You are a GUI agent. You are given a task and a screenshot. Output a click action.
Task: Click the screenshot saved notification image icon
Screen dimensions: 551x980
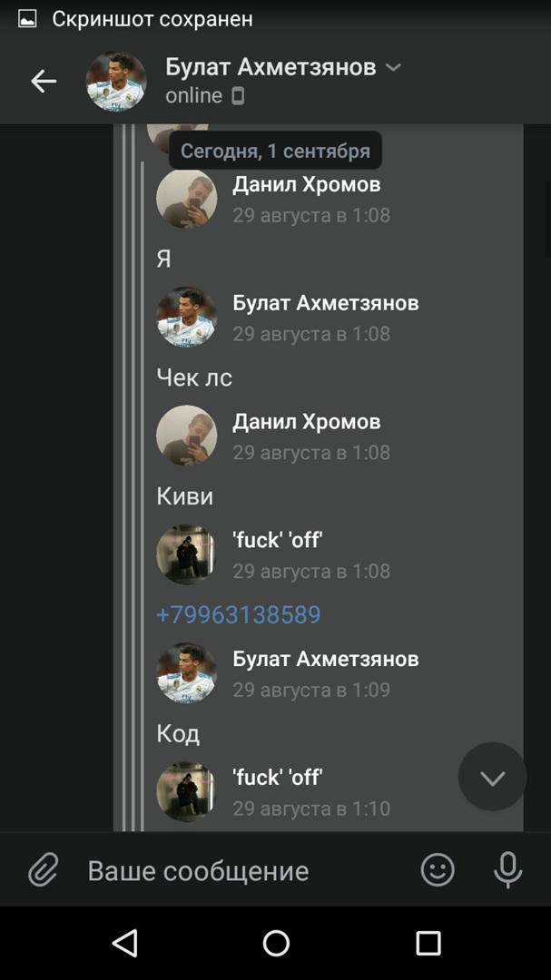[27, 19]
